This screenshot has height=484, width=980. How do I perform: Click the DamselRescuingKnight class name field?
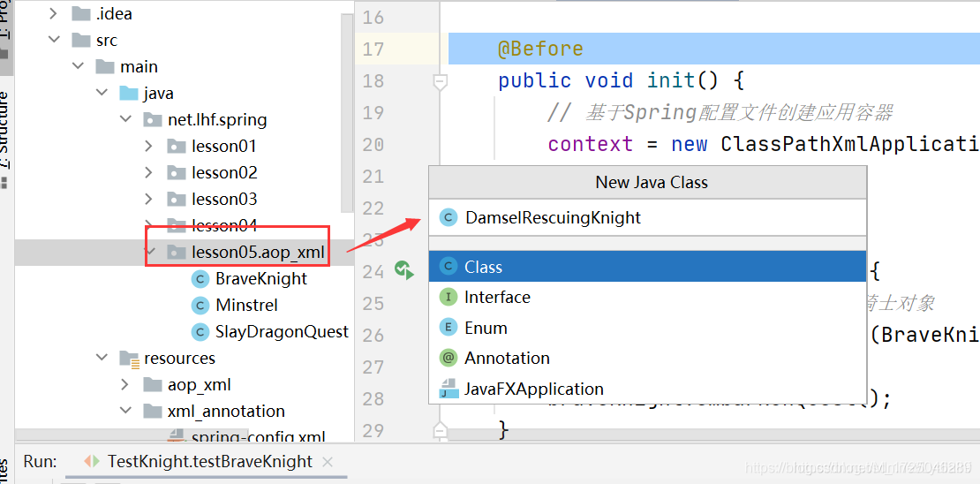[x=647, y=217]
